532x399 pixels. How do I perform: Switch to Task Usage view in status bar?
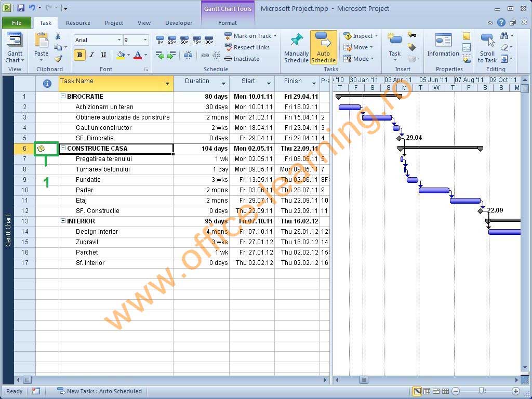click(x=427, y=391)
